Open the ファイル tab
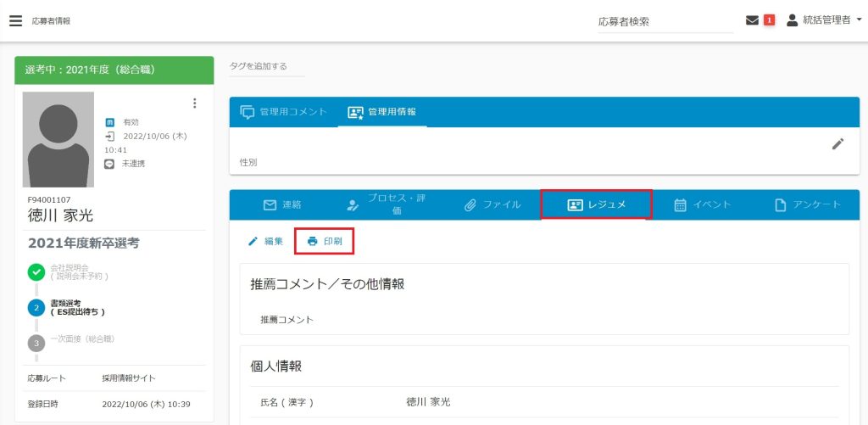 492,204
